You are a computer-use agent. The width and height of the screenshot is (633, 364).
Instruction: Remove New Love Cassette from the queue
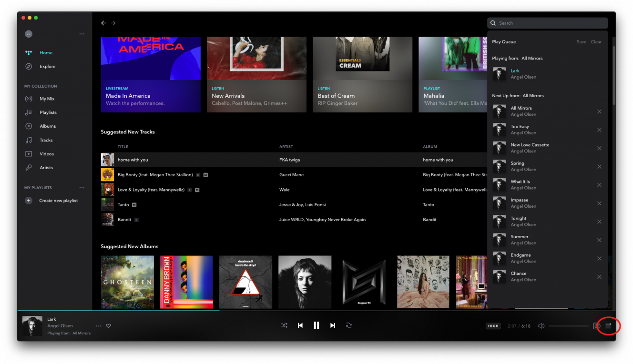tap(599, 148)
